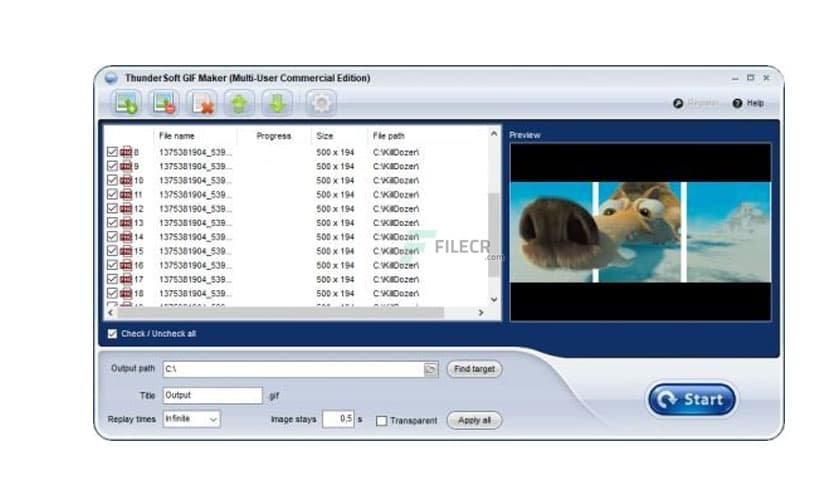Uncheck the checkbox for row 15

pos(112,251)
